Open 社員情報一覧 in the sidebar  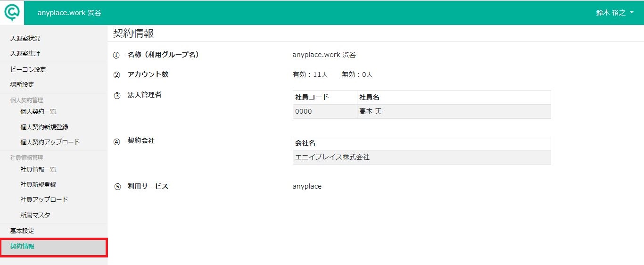39,170
